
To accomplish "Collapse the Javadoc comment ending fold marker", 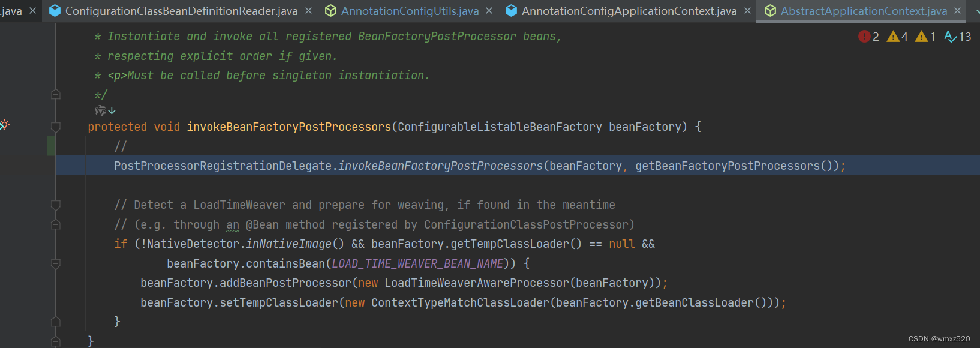I will (56, 94).
